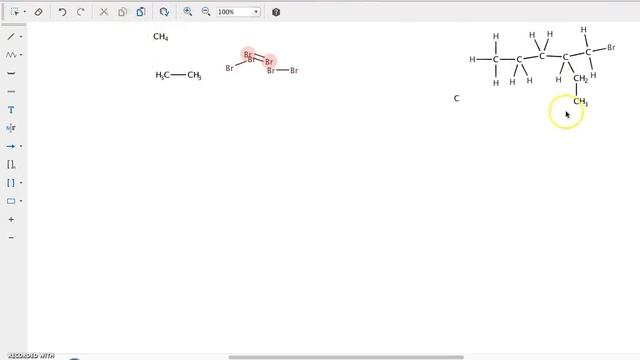Choose the bold wedge bond tool

point(11,73)
